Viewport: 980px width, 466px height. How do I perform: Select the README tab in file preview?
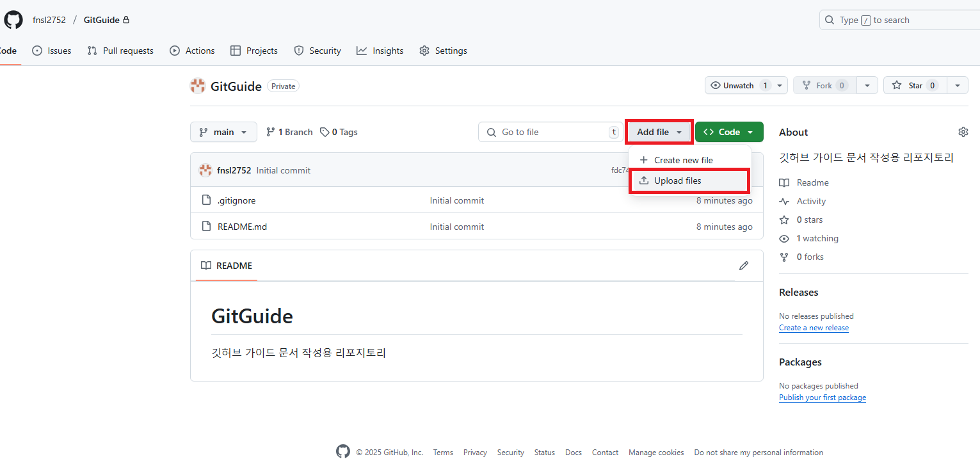pyautogui.click(x=227, y=266)
